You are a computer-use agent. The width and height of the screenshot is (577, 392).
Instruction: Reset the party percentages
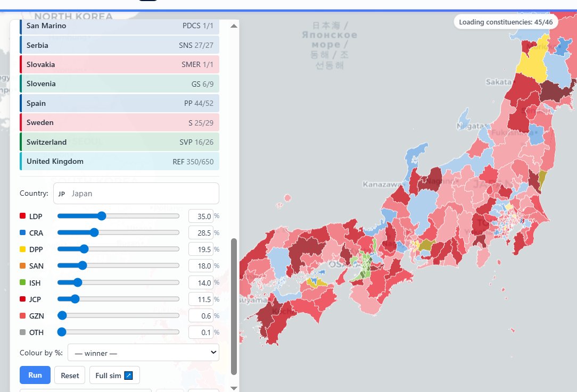click(x=70, y=375)
